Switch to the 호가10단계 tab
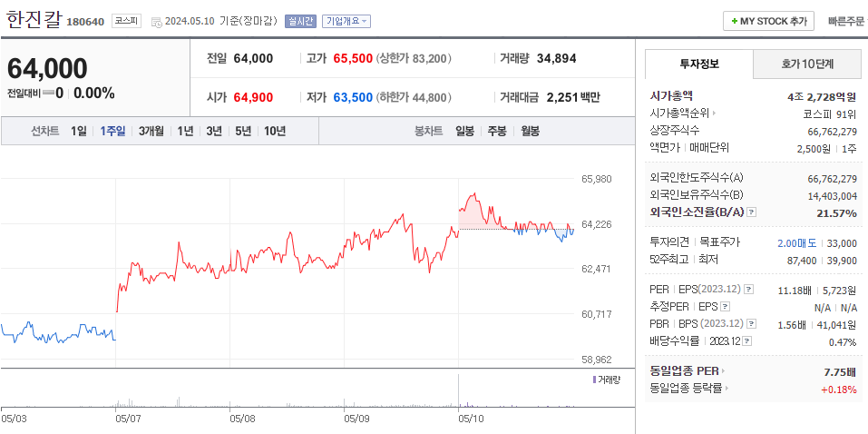This screenshot has width=868, height=434. (x=807, y=64)
